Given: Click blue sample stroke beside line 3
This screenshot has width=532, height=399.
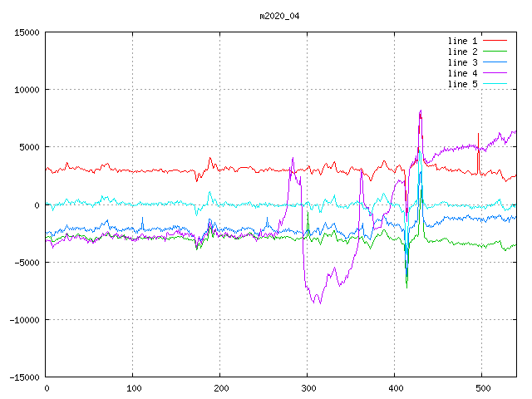Looking at the screenshot, I should click(495, 62).
